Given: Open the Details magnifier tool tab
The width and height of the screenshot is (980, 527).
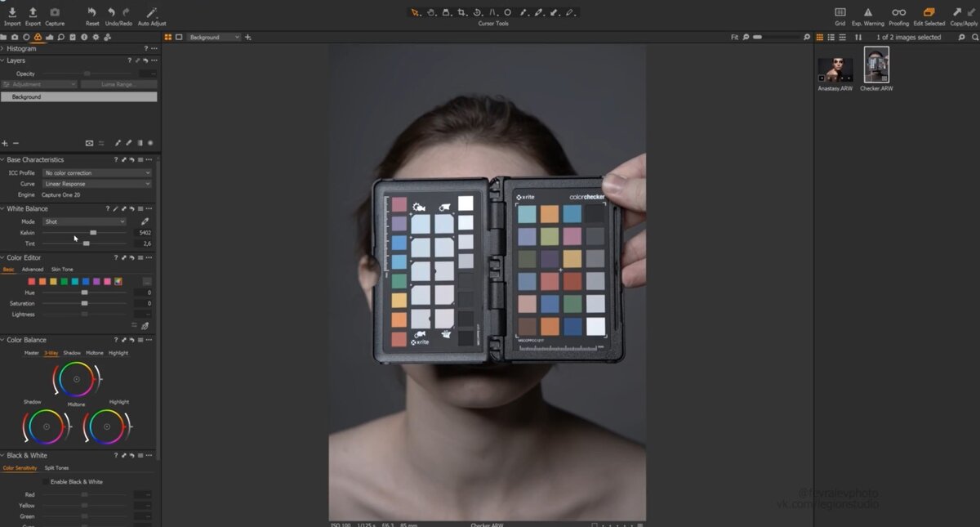Looking at the screenshot, I should (x=61, y=37).
